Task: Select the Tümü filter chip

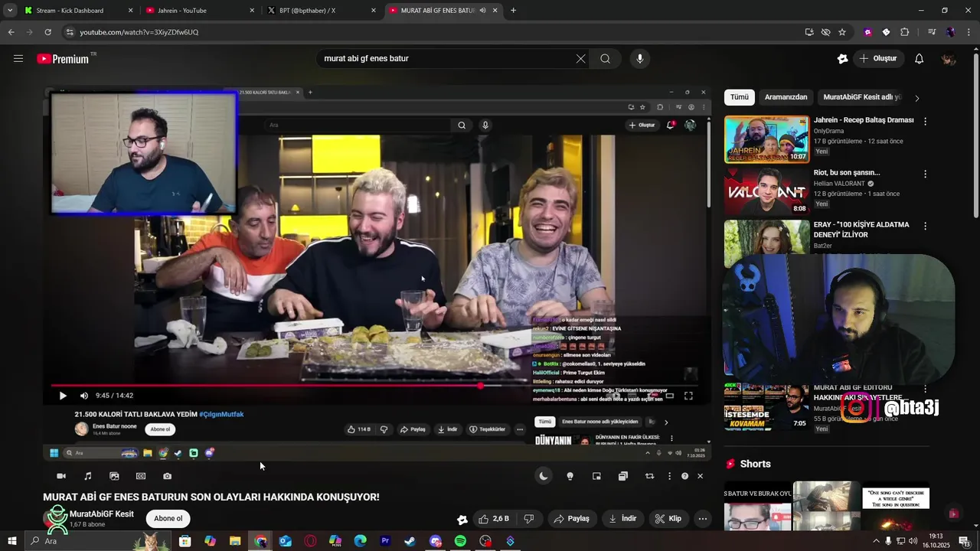Action: pos(739,97)
